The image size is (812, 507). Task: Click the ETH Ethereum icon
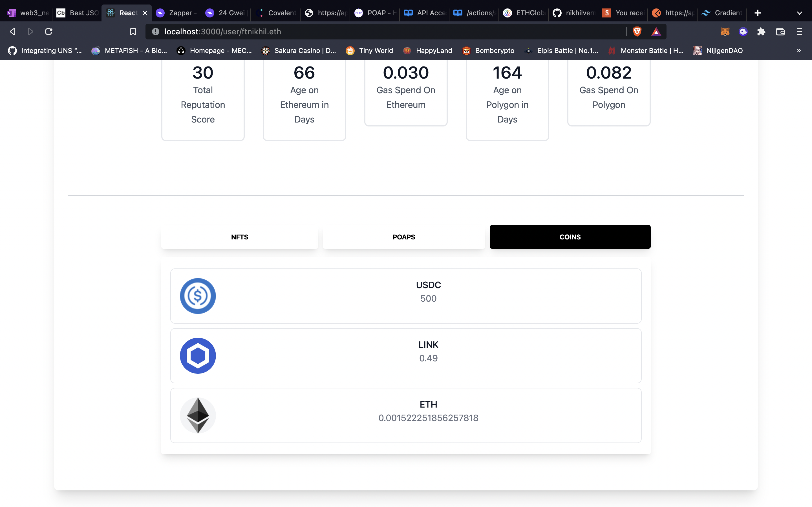coord(198,415)
